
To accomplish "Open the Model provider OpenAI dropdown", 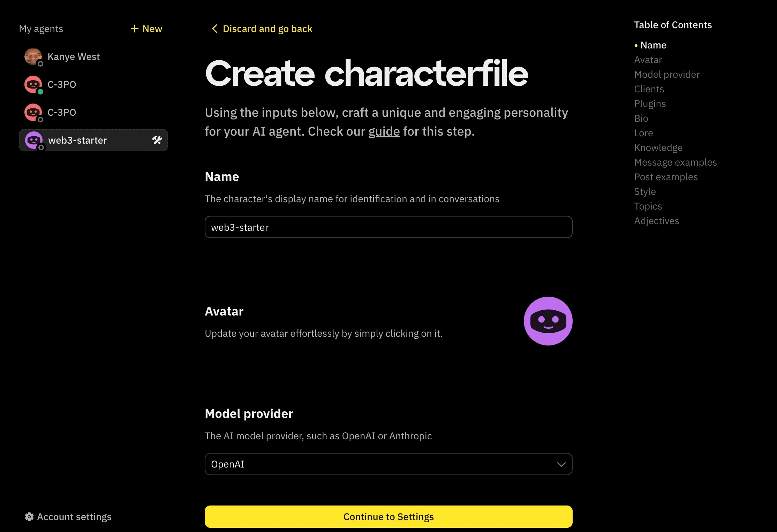I will pos(384,464).
